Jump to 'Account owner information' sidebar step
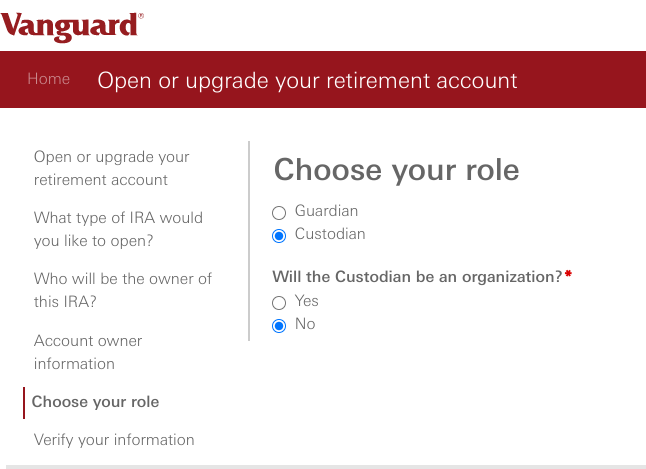This screenshot has height=469, width=646. [x=88, y=352]
